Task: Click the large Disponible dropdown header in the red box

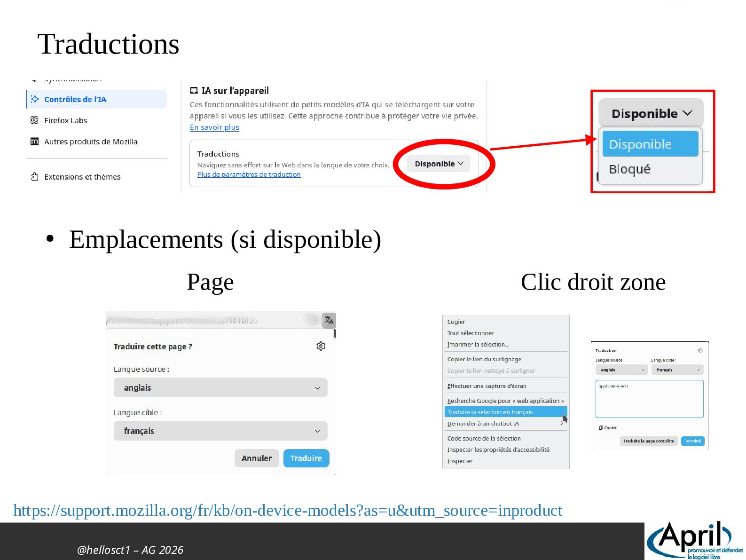Action: (x=651, y=113)
